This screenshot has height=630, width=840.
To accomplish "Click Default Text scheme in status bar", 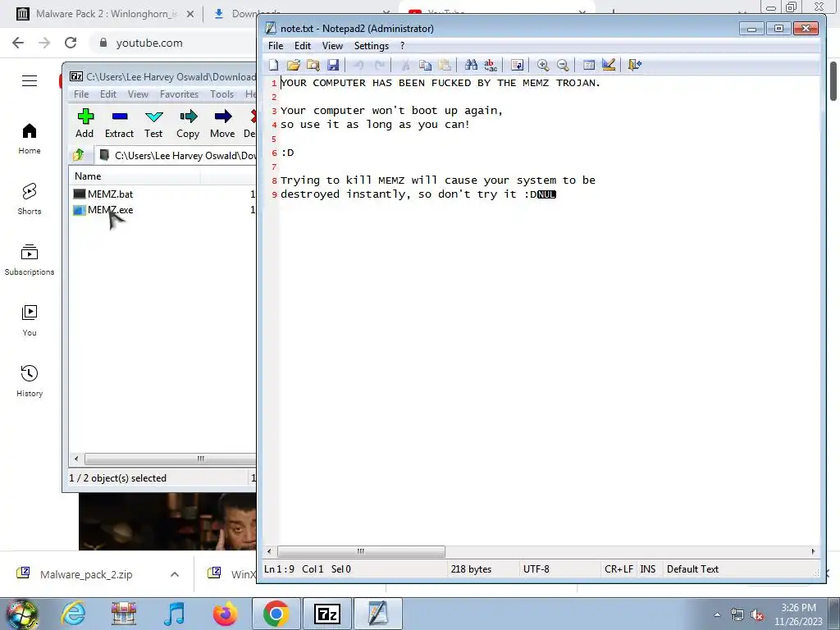I will (692, 569).
